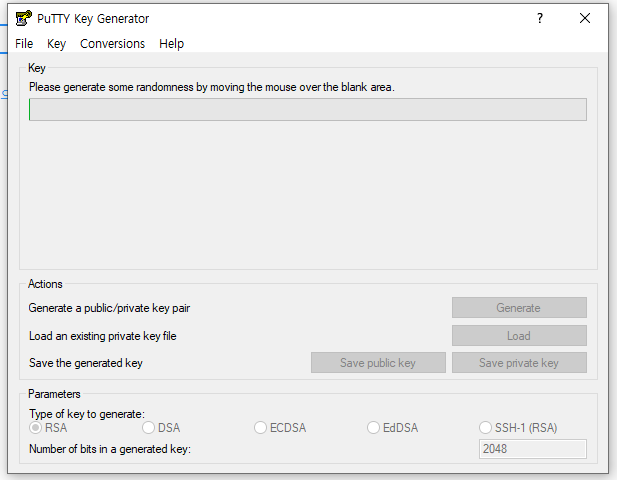Click the number of bits field showing 2048
Screen dimensions: 617x480
click(x=532, y=449)
